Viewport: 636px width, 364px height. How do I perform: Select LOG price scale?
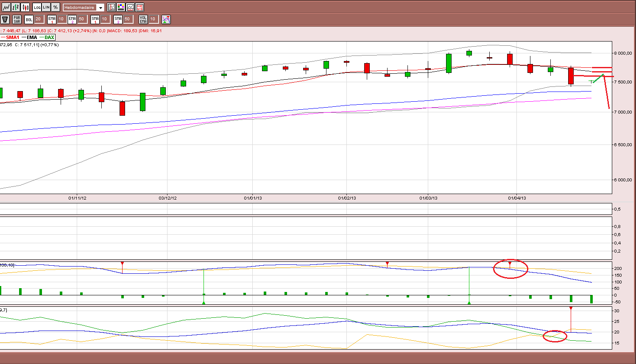[37, 7]
